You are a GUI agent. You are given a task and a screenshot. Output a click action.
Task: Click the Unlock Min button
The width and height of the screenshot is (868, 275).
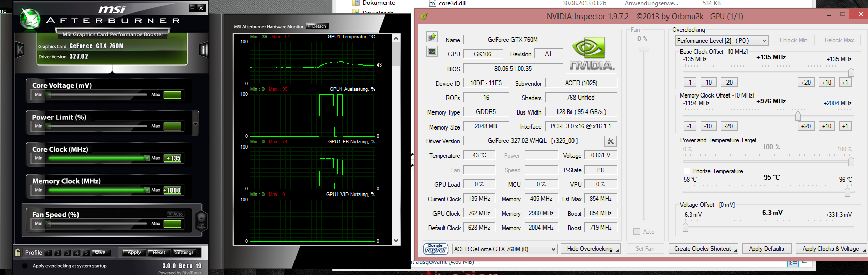(793, 40)
